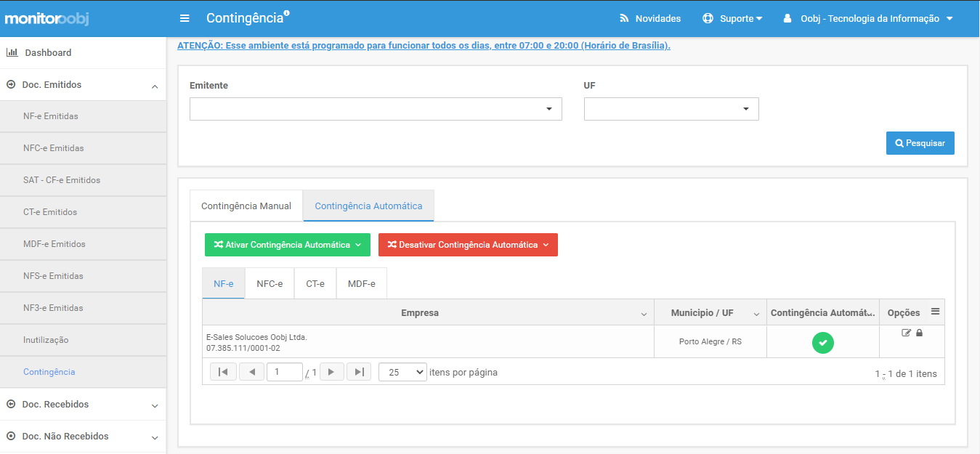This screenshot has height=454, width=980.
Task: Click the Doc. Recebidos arrow circle icon
Action: coord(11,404)
